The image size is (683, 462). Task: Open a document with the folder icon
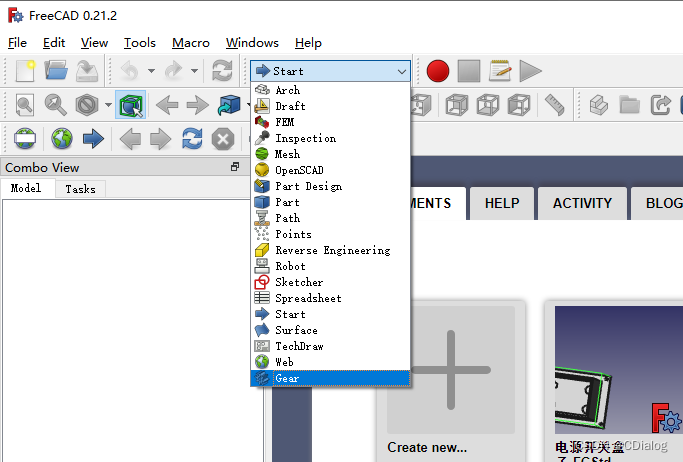click(56, 71)
